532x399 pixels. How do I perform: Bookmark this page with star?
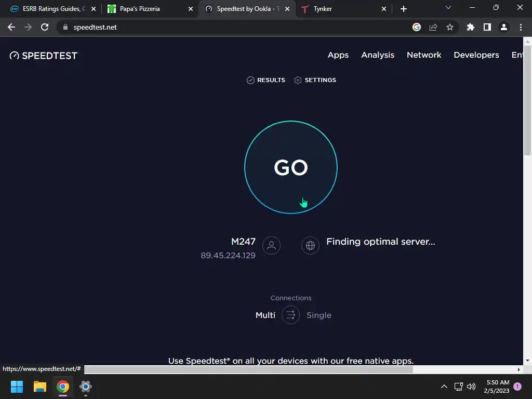(x=450, y=27)
